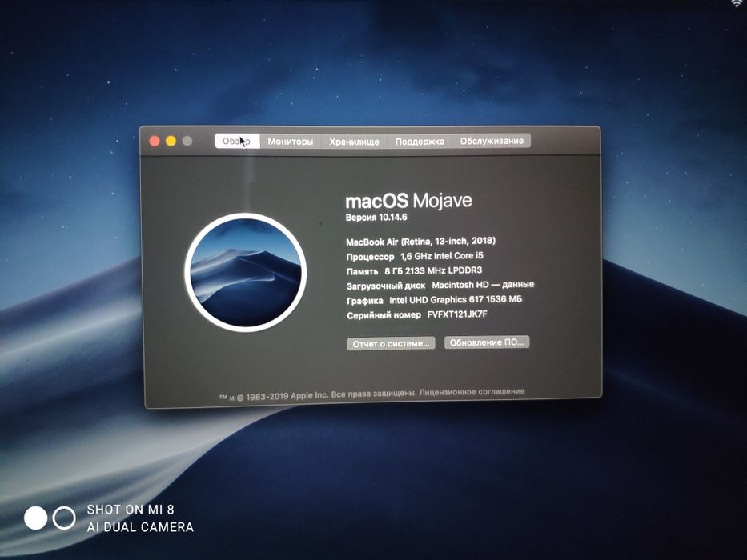Click the macOS Mojave circular logo

pyautogui.click(x=245, y=272)
